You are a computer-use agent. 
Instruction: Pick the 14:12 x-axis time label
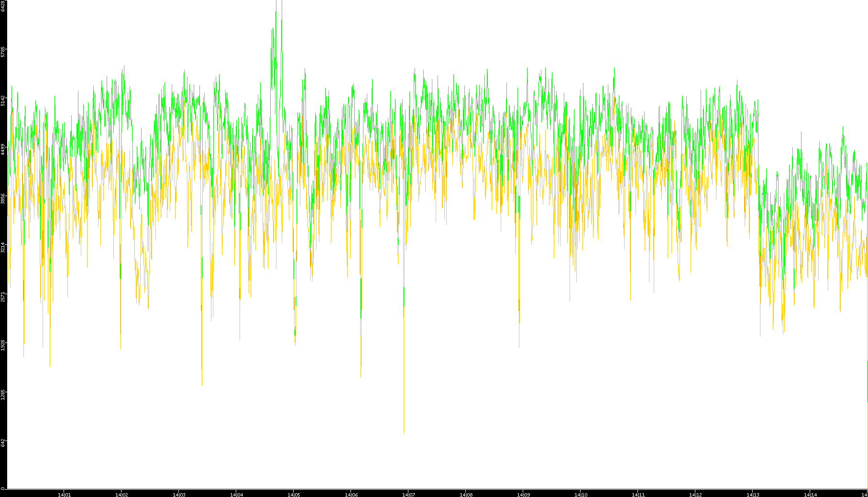point(695,495)
